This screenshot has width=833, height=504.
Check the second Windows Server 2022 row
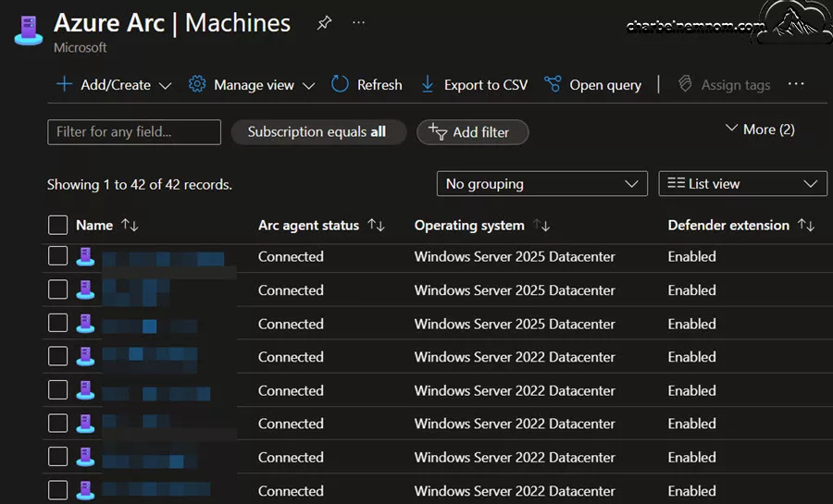tap(57, 390)
